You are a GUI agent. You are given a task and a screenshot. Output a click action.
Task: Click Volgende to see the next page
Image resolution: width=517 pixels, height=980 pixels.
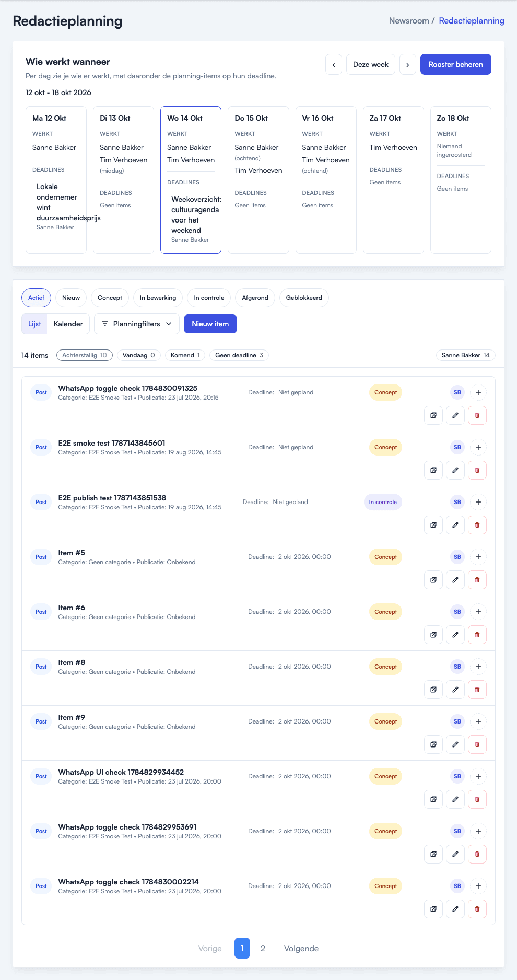[x=301, y=948]
